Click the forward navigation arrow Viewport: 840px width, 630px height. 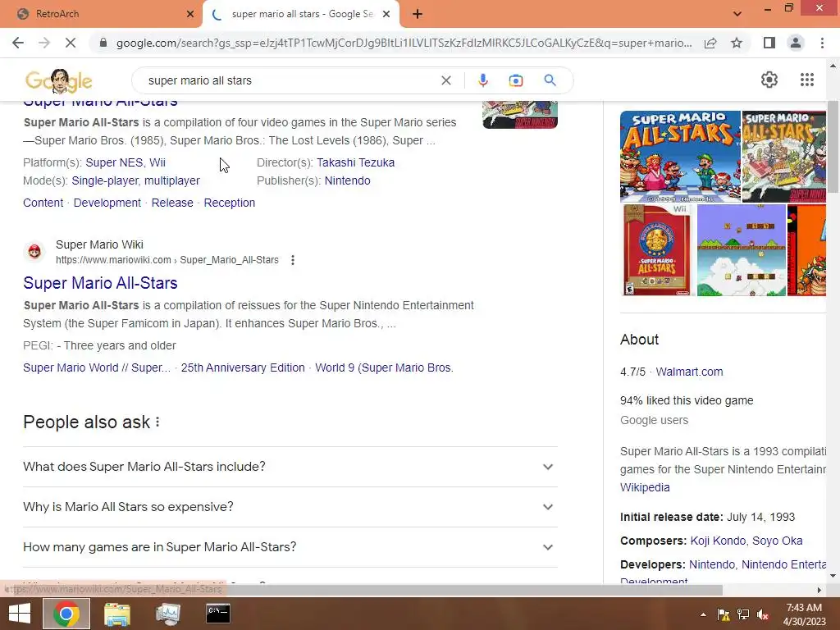44,43
